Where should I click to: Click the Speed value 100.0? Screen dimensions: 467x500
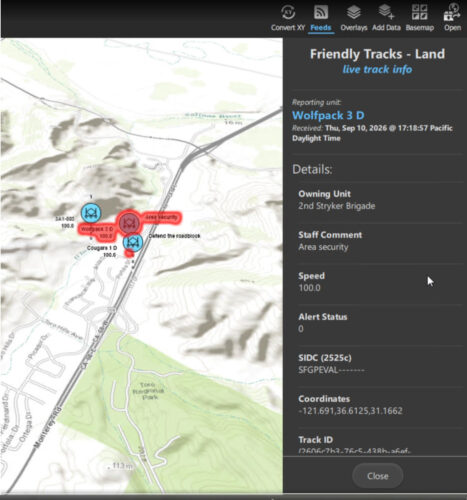click(309, 288)
